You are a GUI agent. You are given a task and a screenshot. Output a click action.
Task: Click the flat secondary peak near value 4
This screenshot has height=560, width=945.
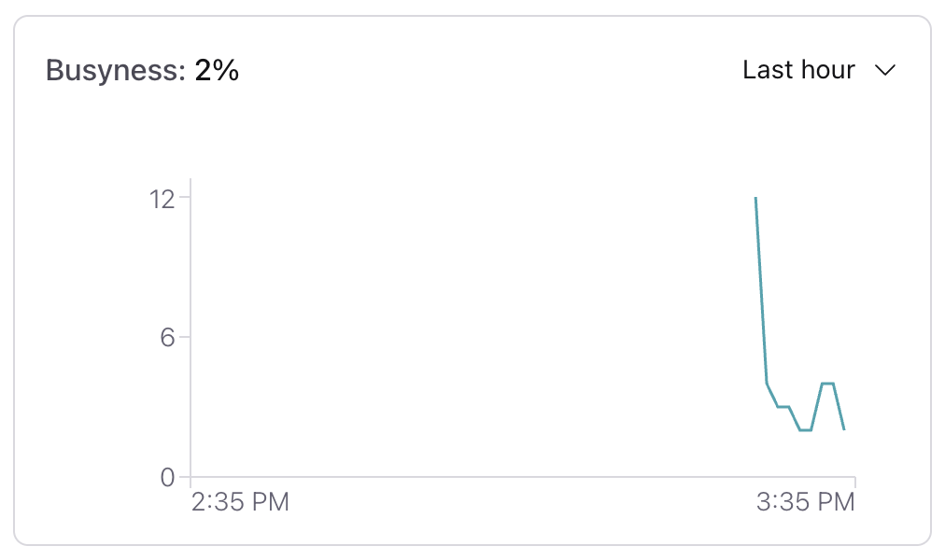click(x=827, y=383)
